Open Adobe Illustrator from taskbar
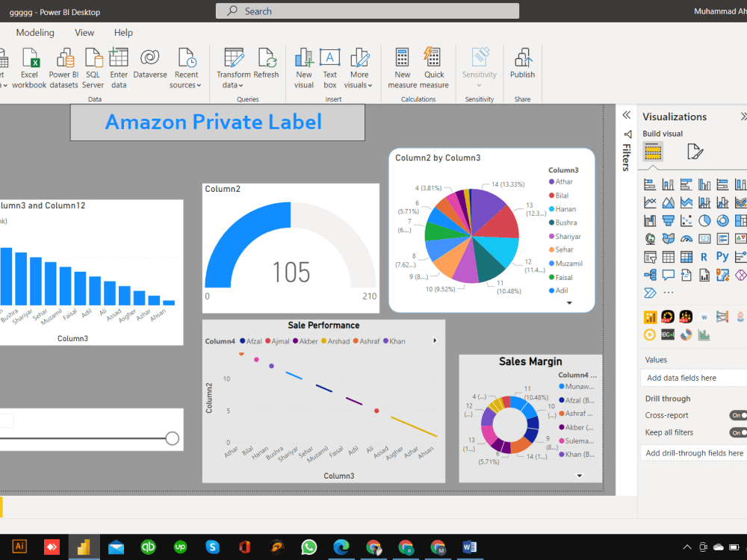The width and height of the screenshot is (747, 560). 19,547
